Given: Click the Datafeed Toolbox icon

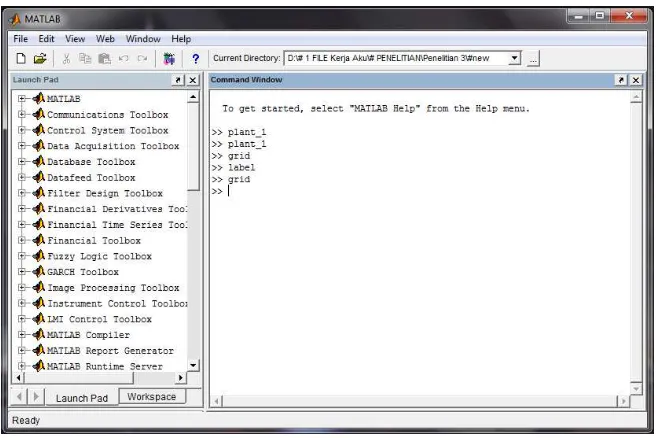Looking at the screenshot, I should pyautogui.click(x=39, y=177).
